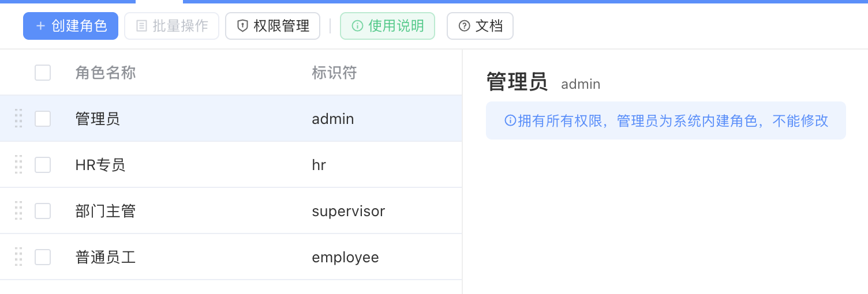Click the drag handle beside 管理员 row
This screenshot has width=868, height=294.
(x=18, y=118)
